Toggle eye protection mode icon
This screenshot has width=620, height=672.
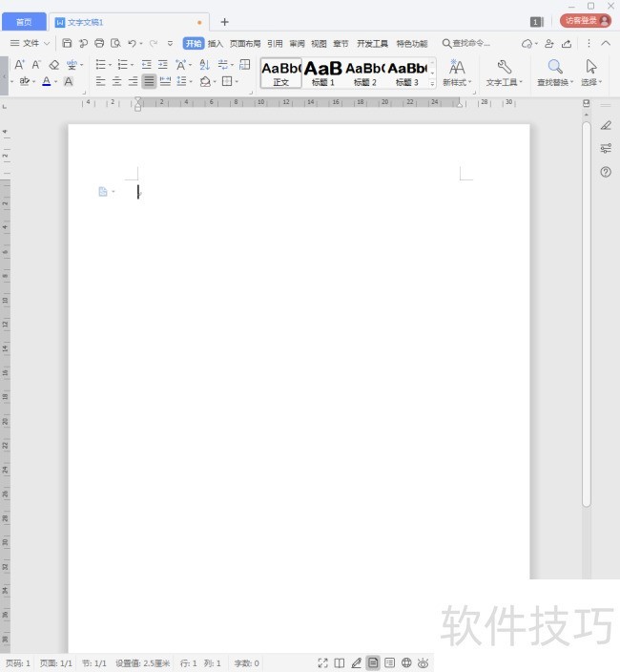point(424,663)
